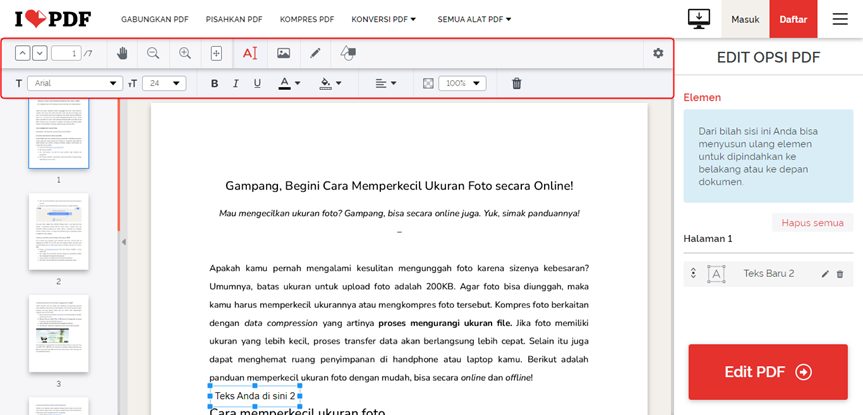Select Teks Baru 2 element row

coord(768,274)
